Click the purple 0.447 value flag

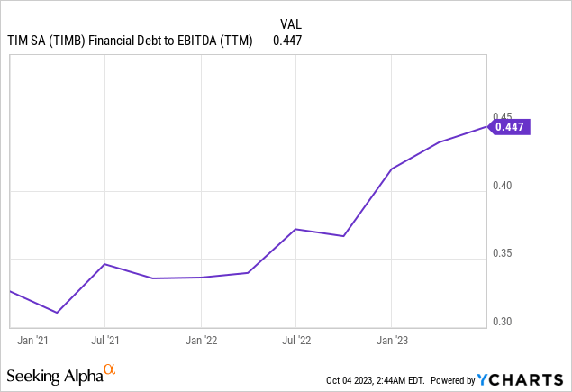pos(511,127)
